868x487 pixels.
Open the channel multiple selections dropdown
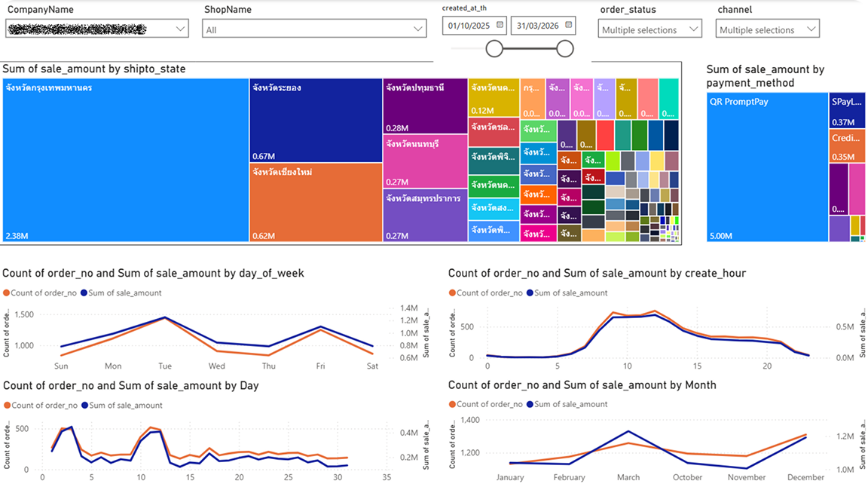click(x=767, y=29)
